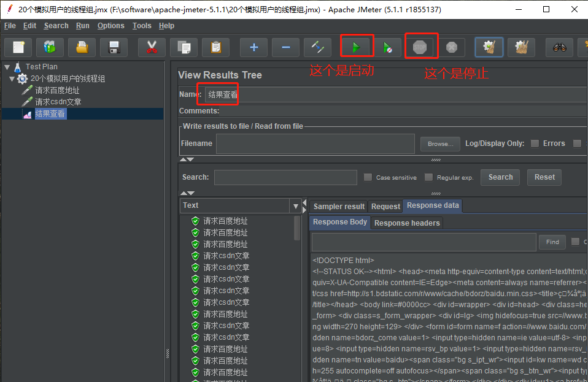Click the Browse... button
The height and width of the screenshot is (382, 588).
(x=440, y=144)
